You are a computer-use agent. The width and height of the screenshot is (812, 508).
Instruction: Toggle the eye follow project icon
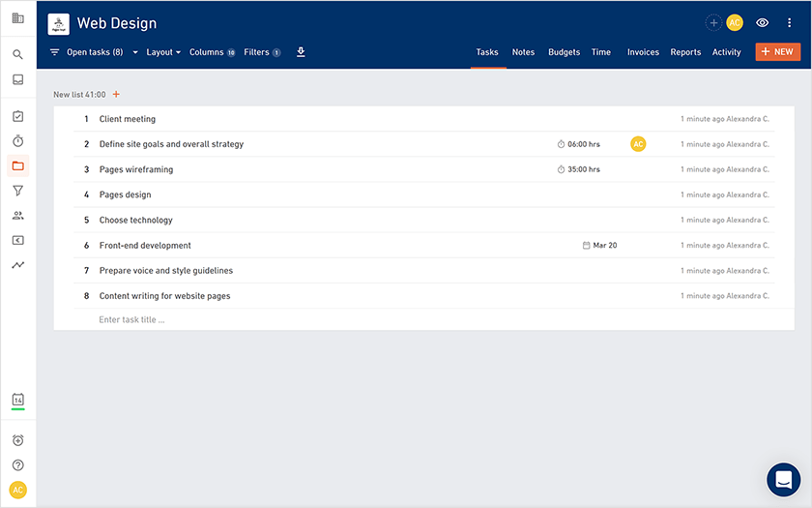click(762, 23)
